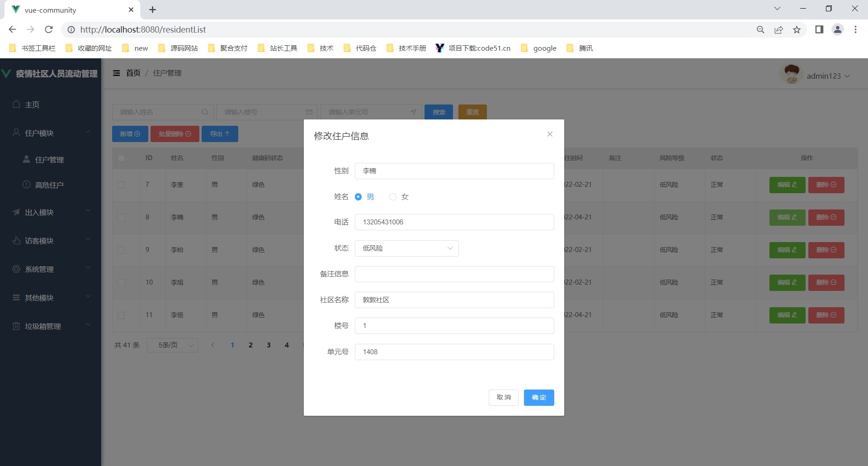Toggle the sidebar hamburger icon
Screen dimensions: 868x466
[x=117, y=73]
